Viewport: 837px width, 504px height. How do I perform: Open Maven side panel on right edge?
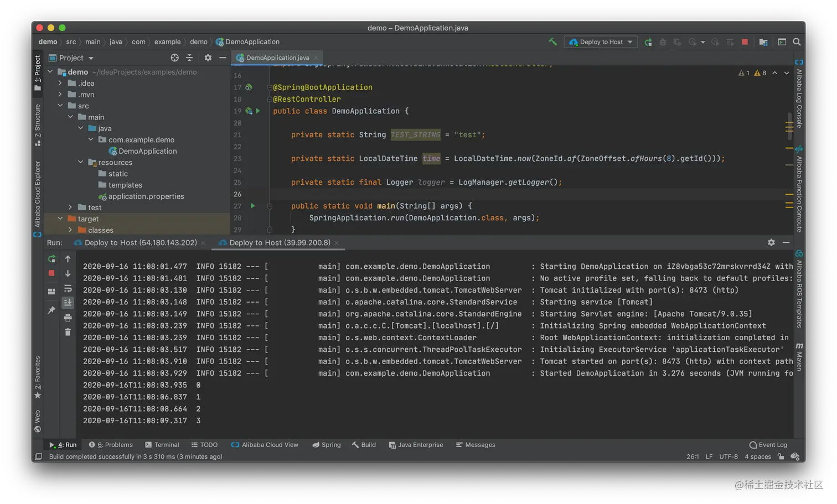pyautogui.click(x=799, y=357)
